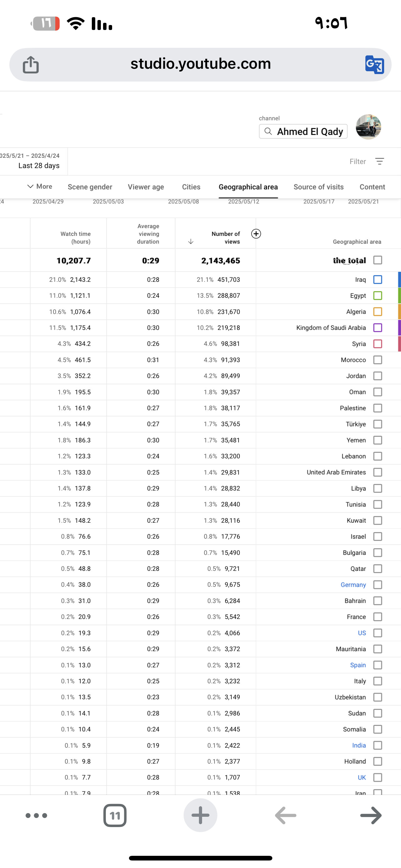Open the UK country link
401x868 pixels.
(362, 777)
